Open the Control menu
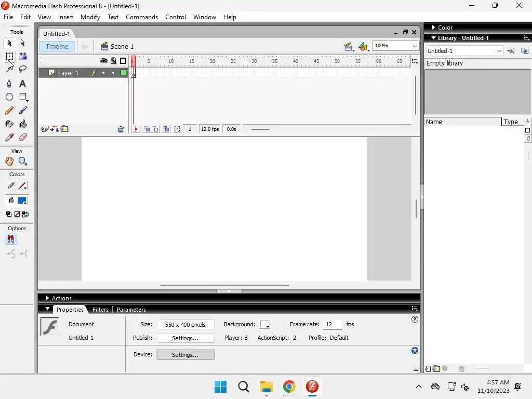The width and height of the screenshot is (532, 399). [x=176, y=17]
